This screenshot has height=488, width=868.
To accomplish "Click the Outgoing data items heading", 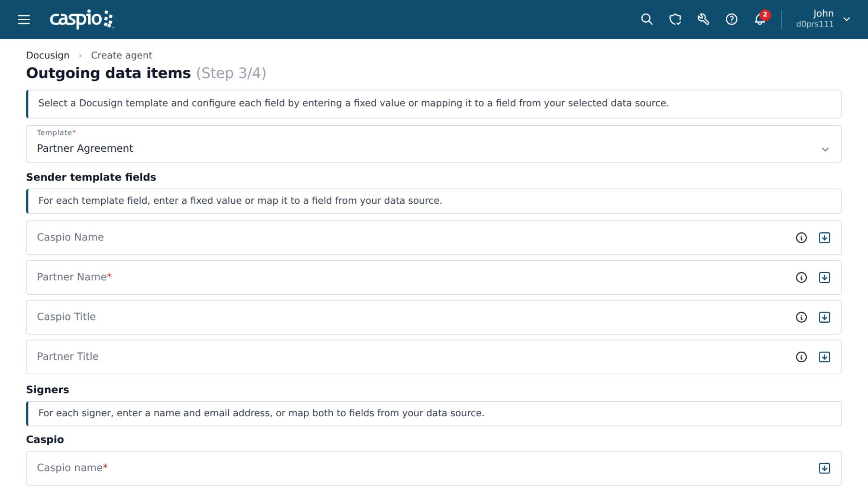I will [x=108, y=73].
